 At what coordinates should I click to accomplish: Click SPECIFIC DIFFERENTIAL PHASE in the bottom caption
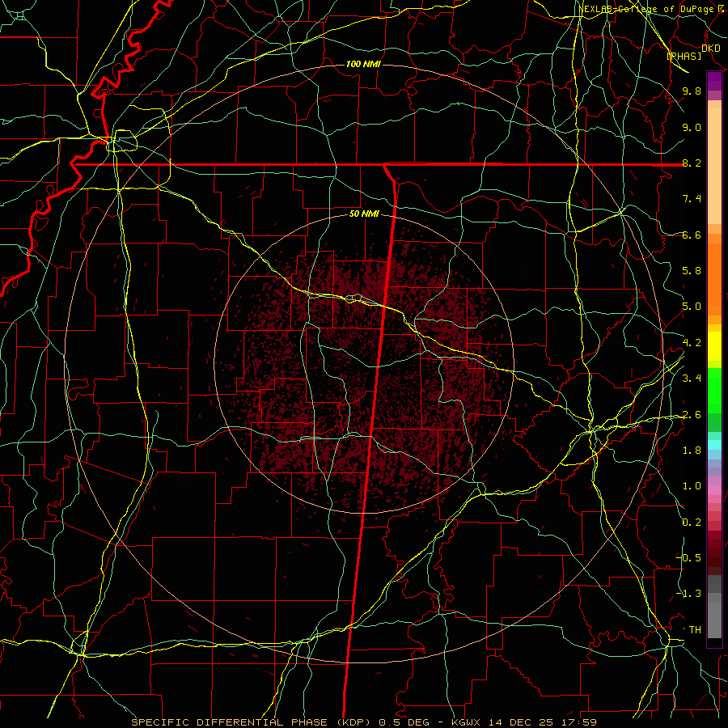(x=229, y=722)
